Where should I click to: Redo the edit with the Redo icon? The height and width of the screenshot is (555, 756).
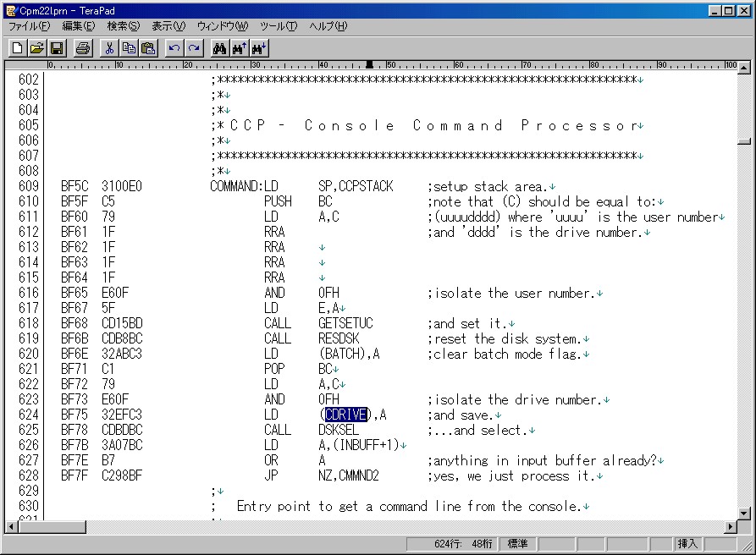194,48
